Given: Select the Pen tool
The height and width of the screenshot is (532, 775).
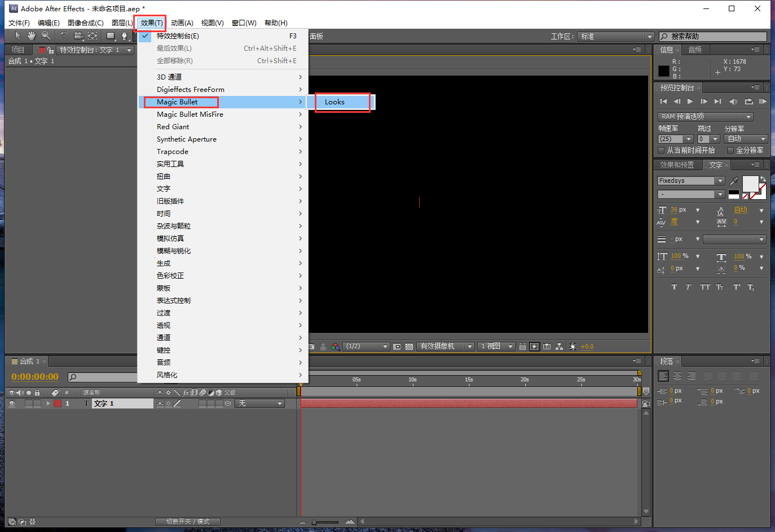Looking at the screenshot, I should [125, 36].
